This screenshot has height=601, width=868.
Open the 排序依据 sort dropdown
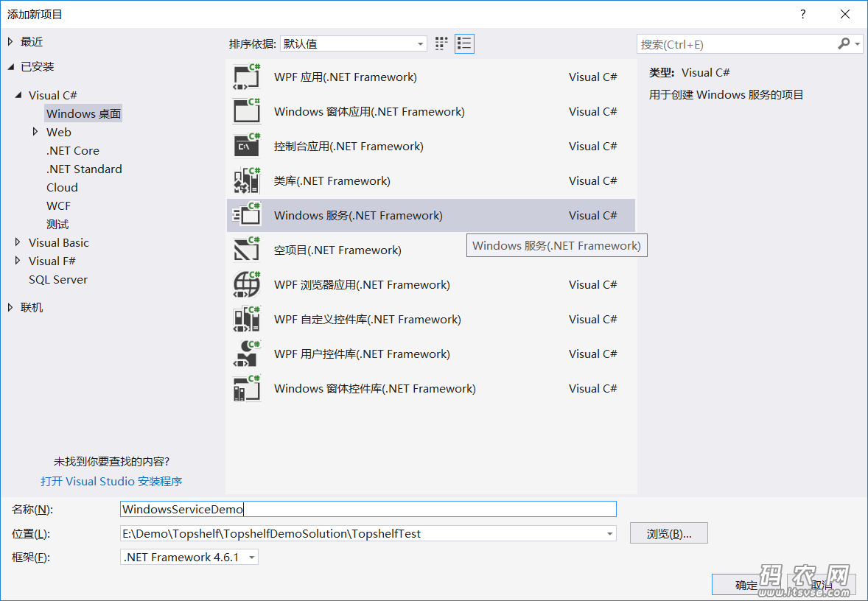tap(353, 43)
